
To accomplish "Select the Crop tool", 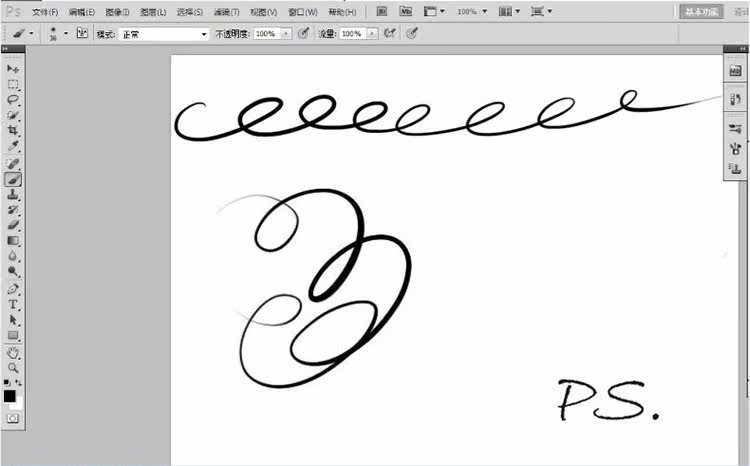I will (12, 130).
